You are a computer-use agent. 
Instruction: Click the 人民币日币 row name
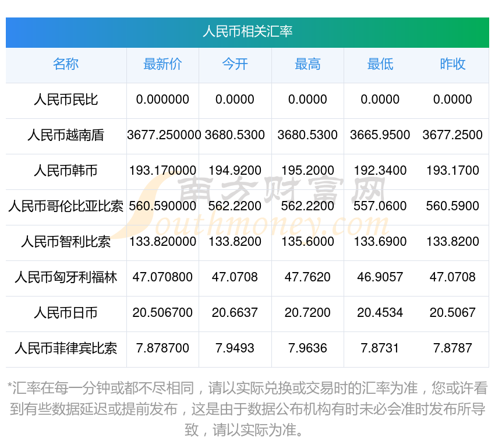tap(66, 313)
